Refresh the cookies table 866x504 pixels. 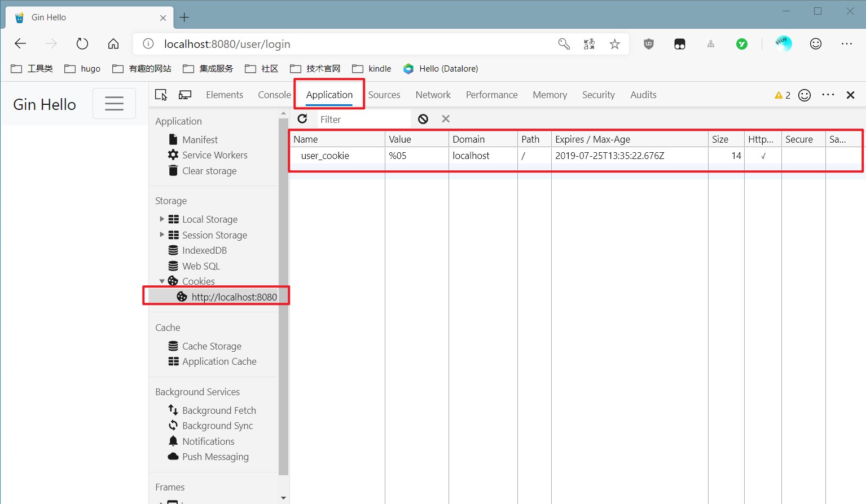pos(302,119)
